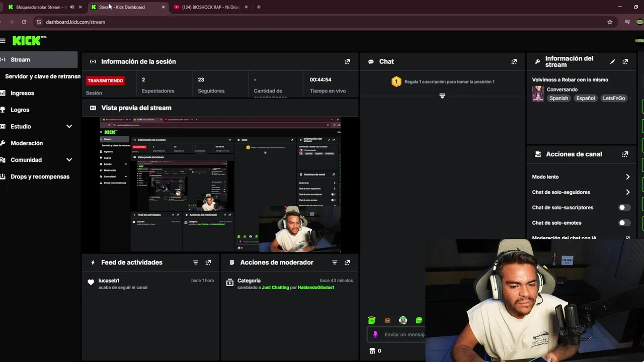Open Chat de solo-seguidores options arrow
Image resolution: width=644 pixels, height=362 pixels.
[627, 192]
